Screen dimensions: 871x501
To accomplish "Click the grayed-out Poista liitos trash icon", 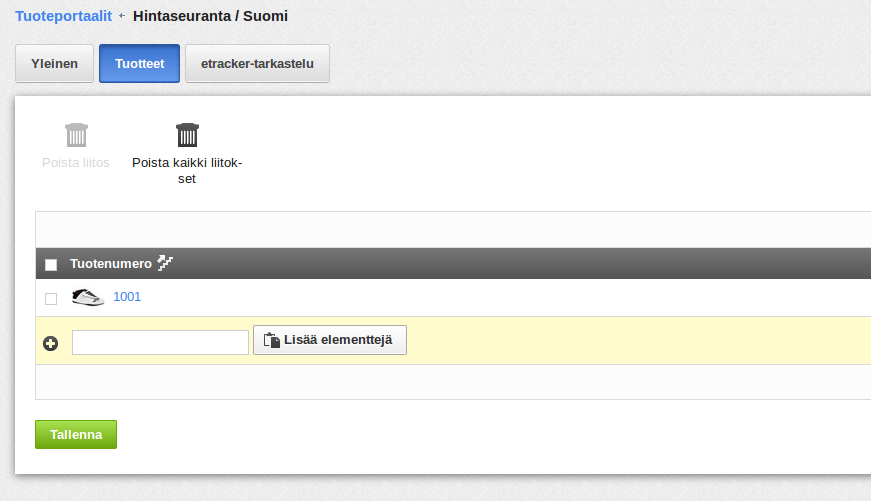I will [76, 135].
